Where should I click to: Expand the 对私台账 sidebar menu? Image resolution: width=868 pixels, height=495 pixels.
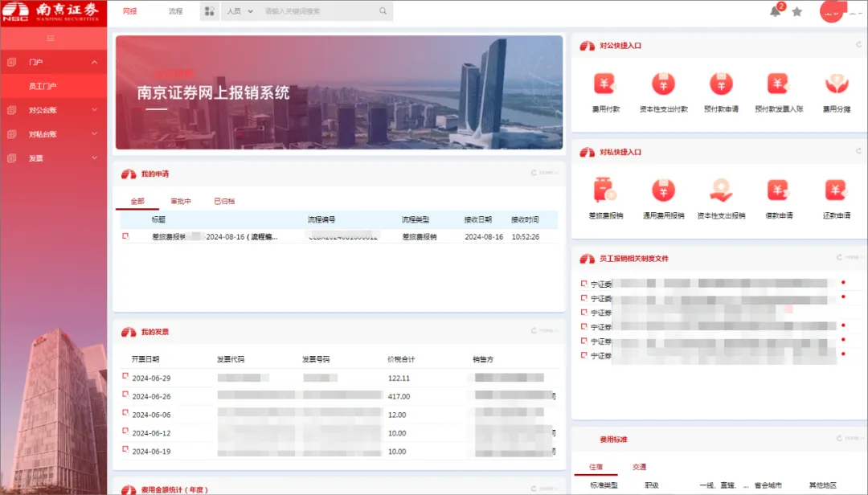[53, 134]
